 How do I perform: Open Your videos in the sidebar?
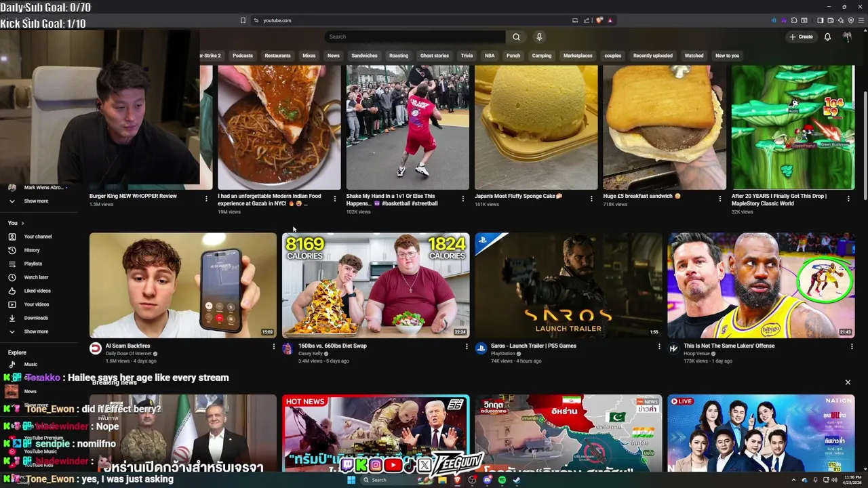tap(37, 304)
